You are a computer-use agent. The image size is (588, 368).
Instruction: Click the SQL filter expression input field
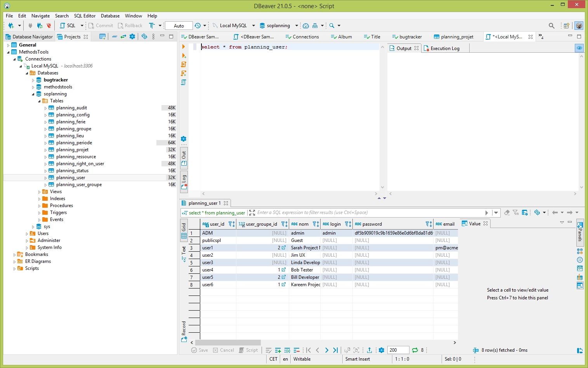369,213
